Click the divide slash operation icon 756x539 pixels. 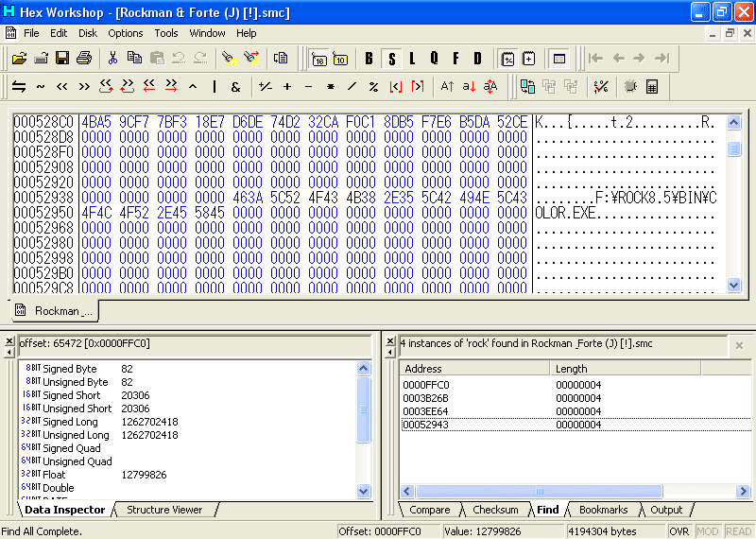click(x=352, y=87)
